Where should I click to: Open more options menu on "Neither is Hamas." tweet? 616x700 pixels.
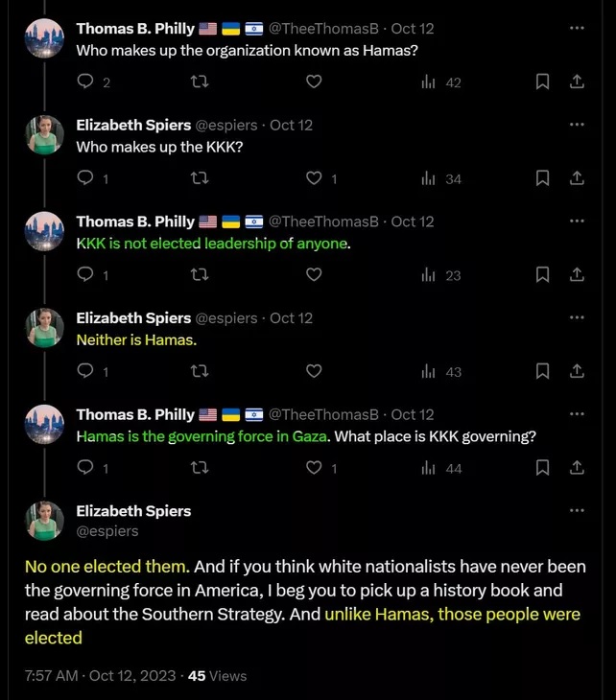pyautogui.click(x=577, y=317)
